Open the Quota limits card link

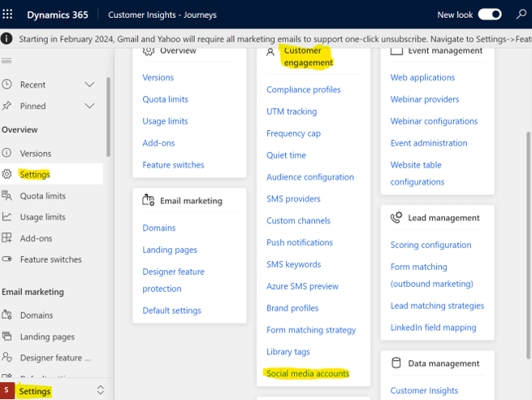(x=165, y=99)
